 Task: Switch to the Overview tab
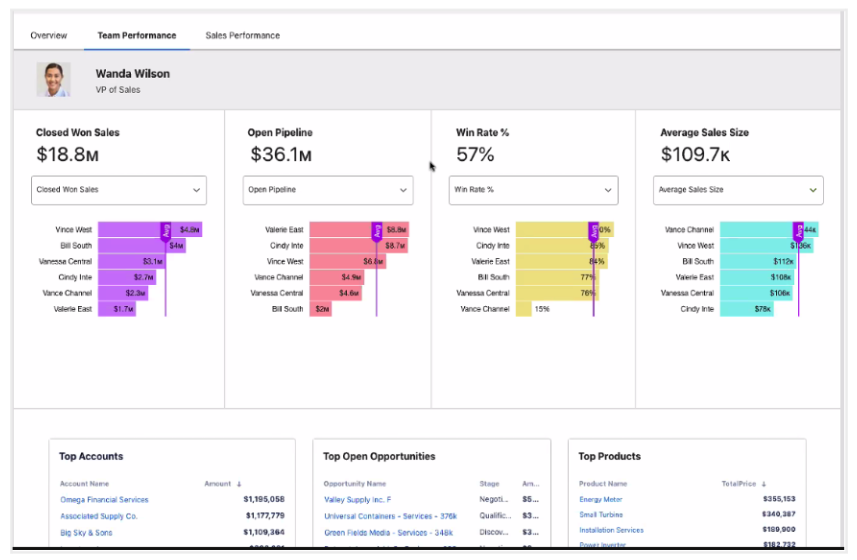(49, 36)
